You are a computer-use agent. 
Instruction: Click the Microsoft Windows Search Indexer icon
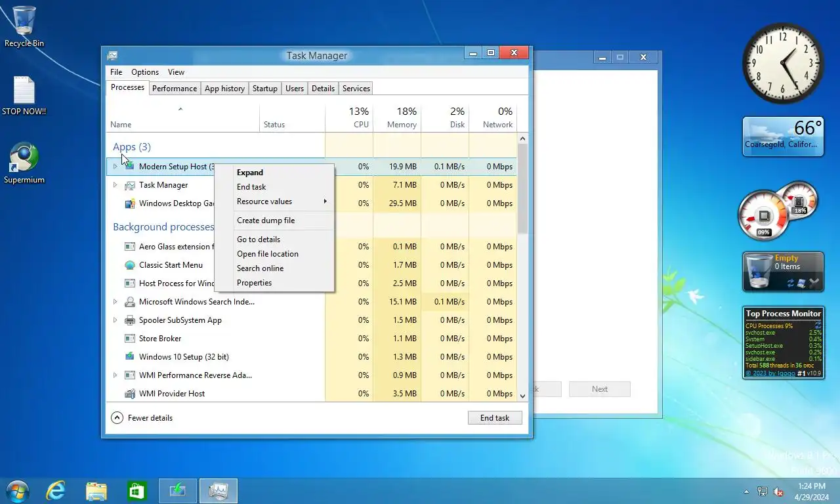coord(129,302)
